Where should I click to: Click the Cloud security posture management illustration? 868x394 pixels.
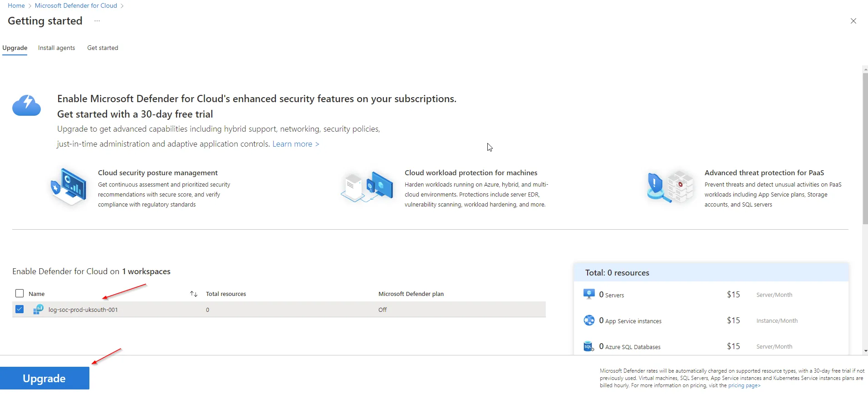[69, 187]
